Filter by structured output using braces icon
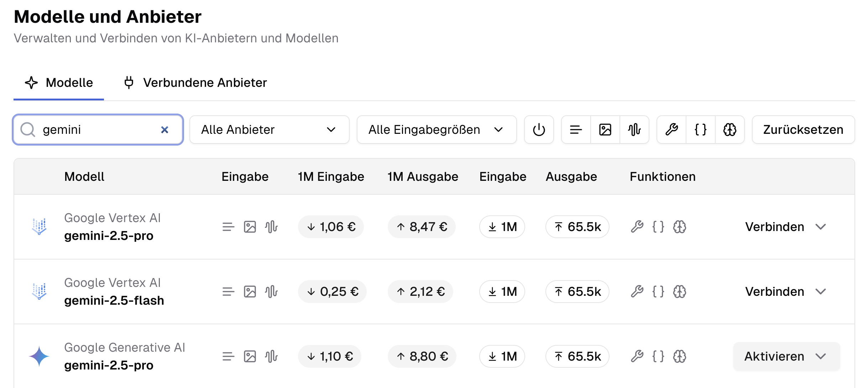Screen dimensions: 868x388 pyautogui.click(x=700, y=130)
